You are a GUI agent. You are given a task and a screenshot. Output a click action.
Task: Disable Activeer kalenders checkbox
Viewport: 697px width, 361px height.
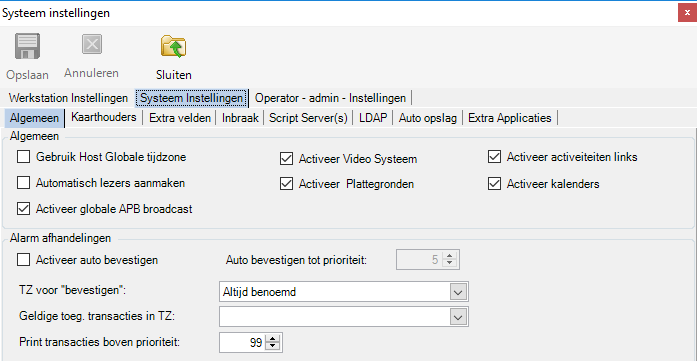[x=494, y=184]
